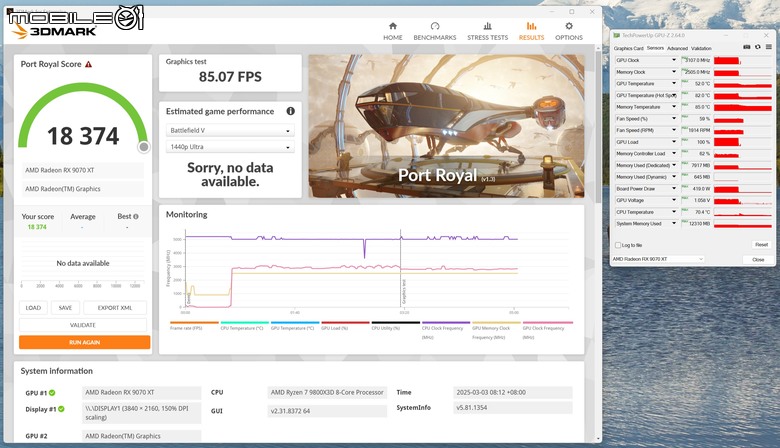Open the GPU Load sensor dropdown
This screenshot has height=448, width=780.
pos(674,142)
